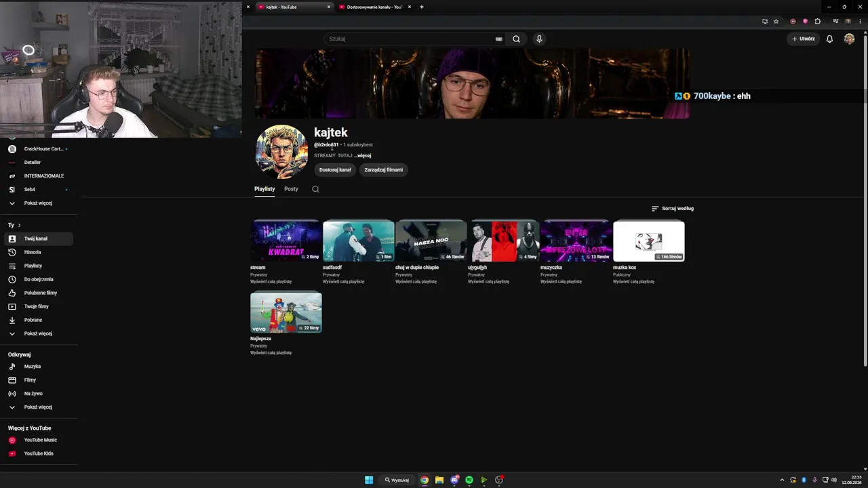Open the on-screen keyboard in search box

pos(498,39)
